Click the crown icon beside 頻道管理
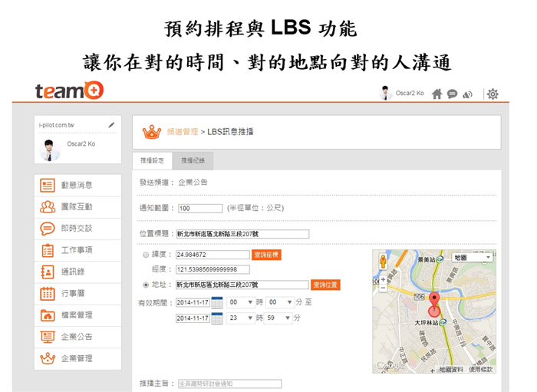 coord(152,132)
